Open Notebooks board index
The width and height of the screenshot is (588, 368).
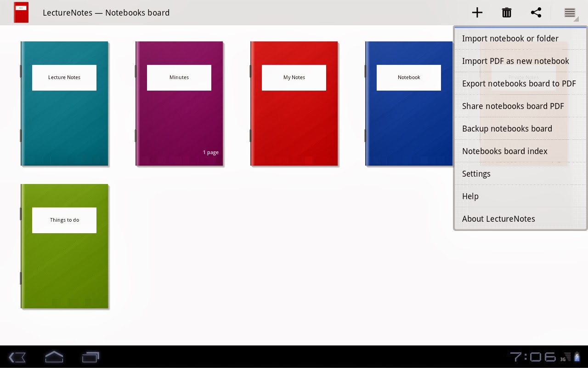[520, 151]
